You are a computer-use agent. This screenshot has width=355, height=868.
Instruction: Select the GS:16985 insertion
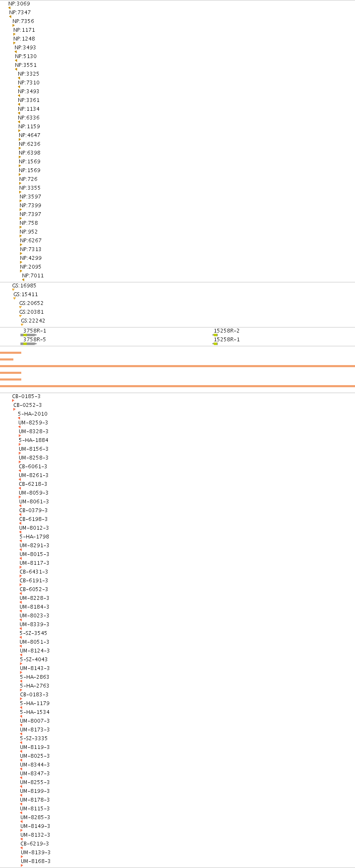24,286
